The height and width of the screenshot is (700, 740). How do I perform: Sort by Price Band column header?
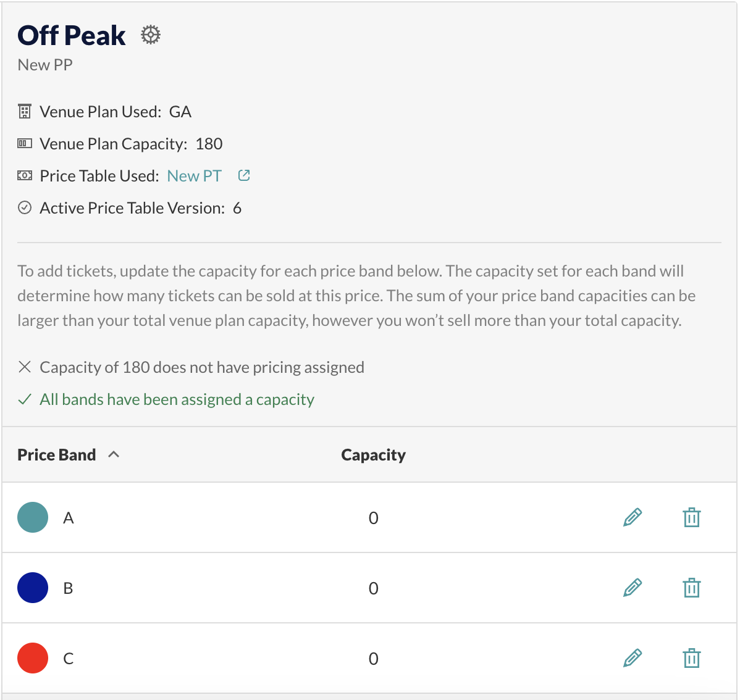(57, 455)
